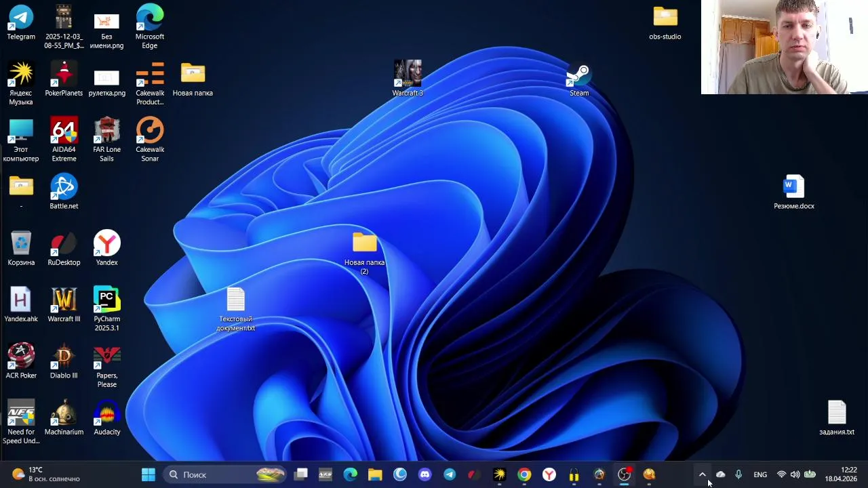Click the microphone tray icon
The image size is (868, 488).
738,474
